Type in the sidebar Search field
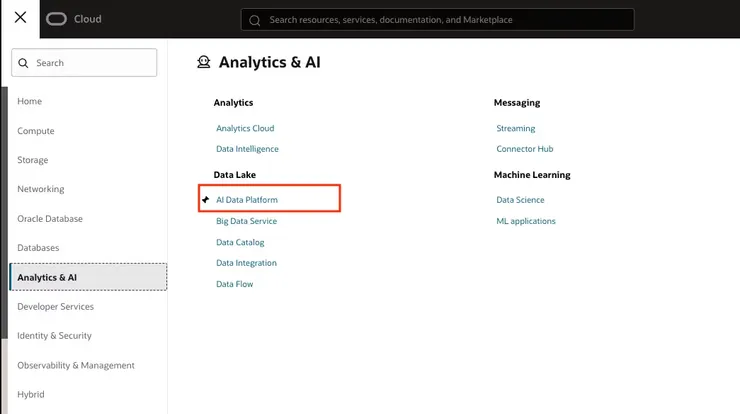 tap(92, 63)
